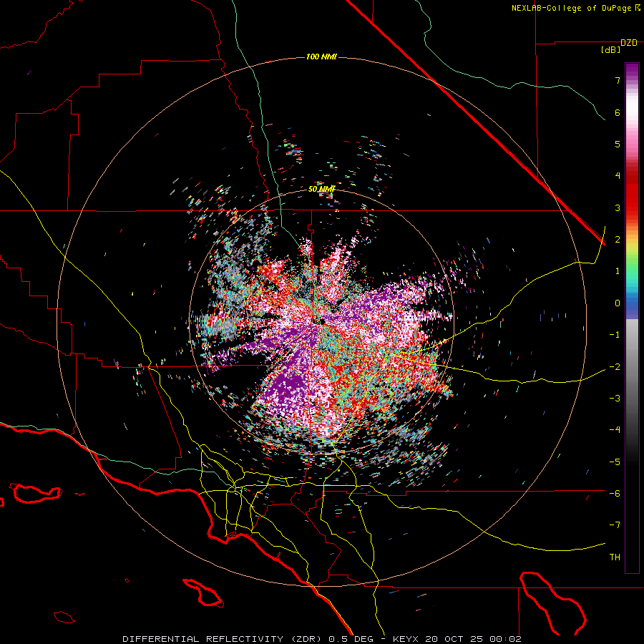Click the -5 value on color scale
The width and height of the screenshot is (644, 644).
(x=615, y=462)
